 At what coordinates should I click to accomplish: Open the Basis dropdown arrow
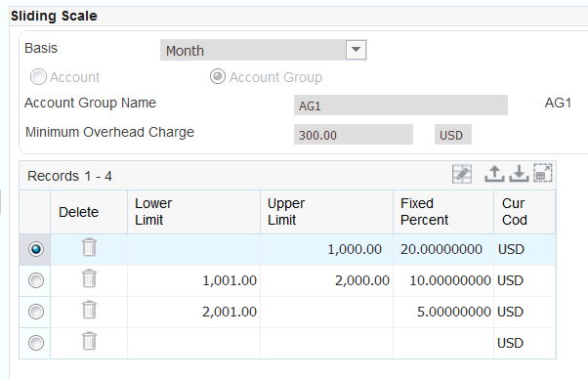(x=356, y=50)
